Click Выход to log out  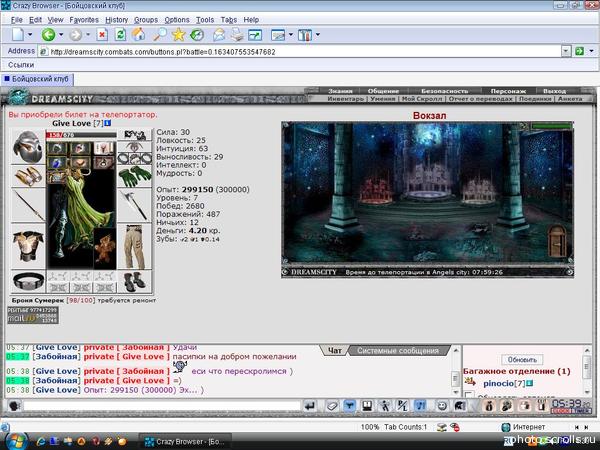[x=554, y=91]
